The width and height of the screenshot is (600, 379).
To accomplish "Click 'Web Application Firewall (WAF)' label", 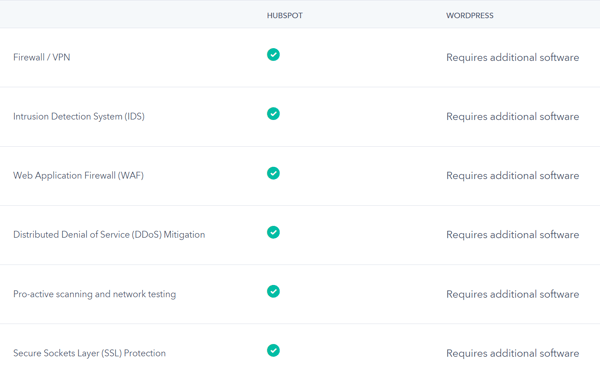I will [78, 176].
